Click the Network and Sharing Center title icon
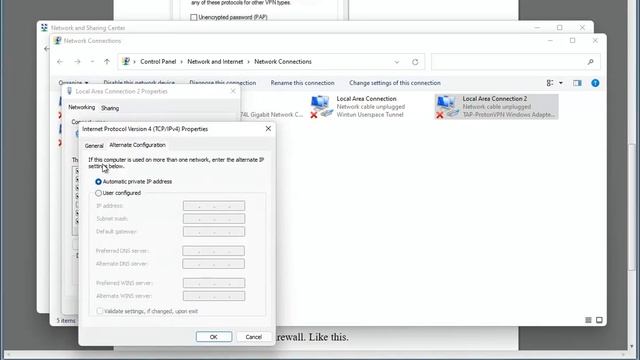 pyautogui.click(x=44, y=28)
